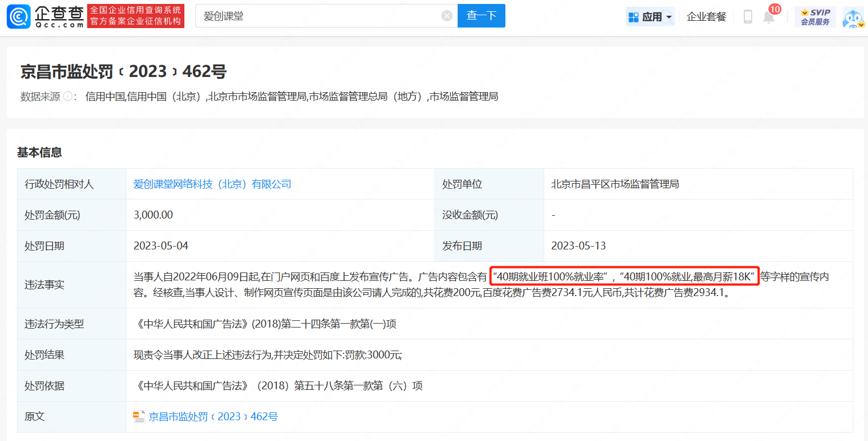Open the 企业套餐 menu item
This screenshot has width=868, height=441.
coord(706,17)
